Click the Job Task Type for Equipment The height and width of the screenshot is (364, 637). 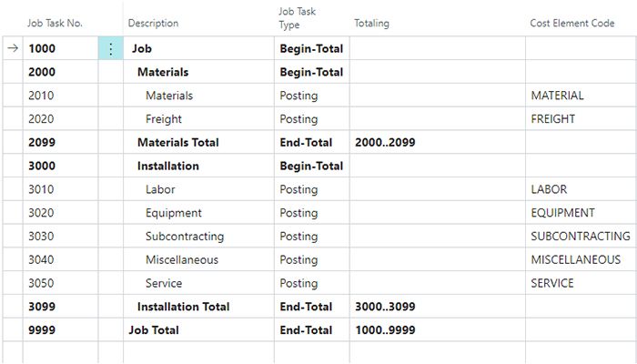click(299, 213)
